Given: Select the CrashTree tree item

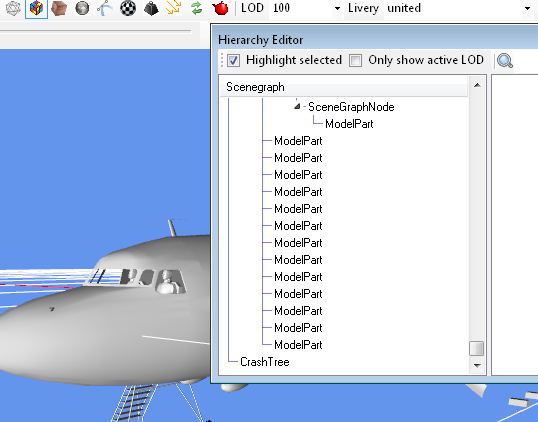Looking at the screenshot, I should (265, 362).
